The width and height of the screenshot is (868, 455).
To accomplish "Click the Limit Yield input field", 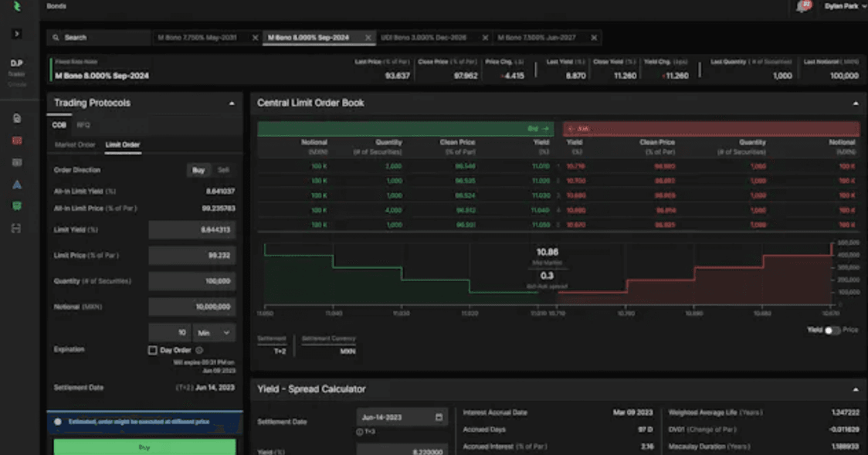I will pyautogui.click(x=192, y=229).
